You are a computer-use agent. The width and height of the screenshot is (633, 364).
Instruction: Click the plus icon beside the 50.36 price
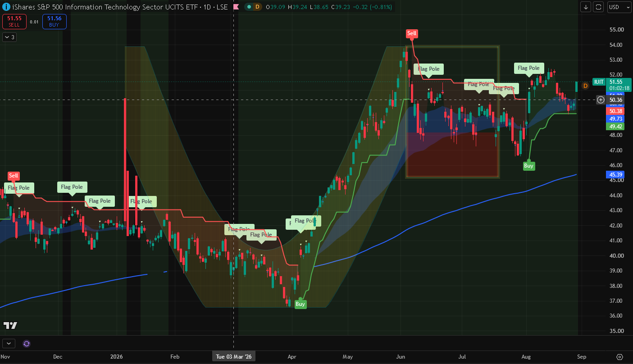[x=601, y=100]
